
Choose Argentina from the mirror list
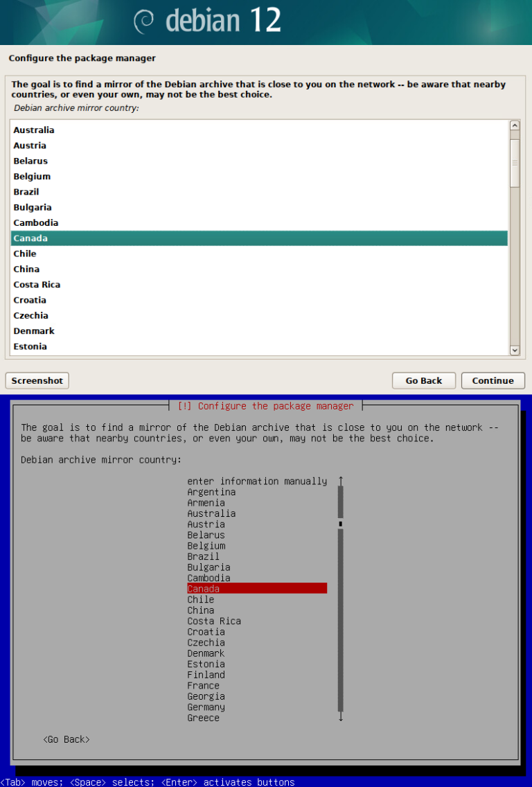(211, 492)
